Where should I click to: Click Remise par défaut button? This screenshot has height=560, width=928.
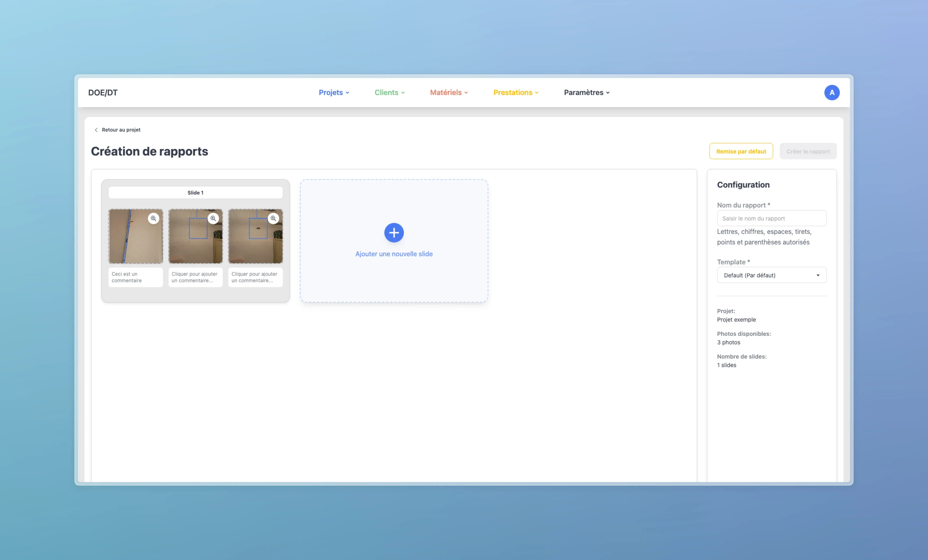pos(741,151)
